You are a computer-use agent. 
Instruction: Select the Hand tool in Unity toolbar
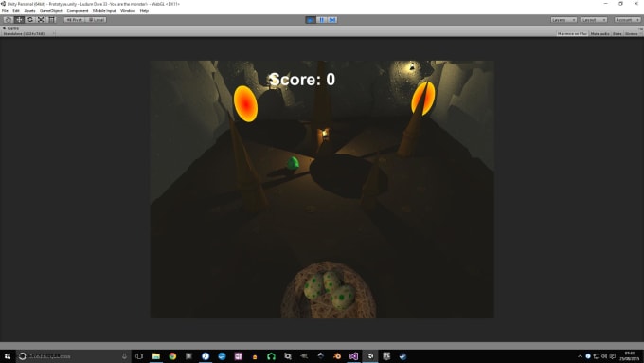coord(8,20)
